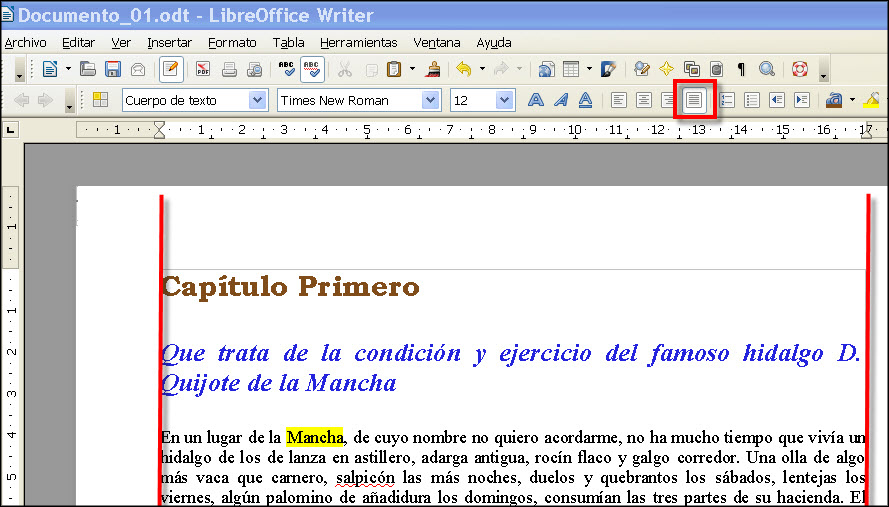Expand the paragraph style box showing Cuerpo de texto

[x=257, y=100]
